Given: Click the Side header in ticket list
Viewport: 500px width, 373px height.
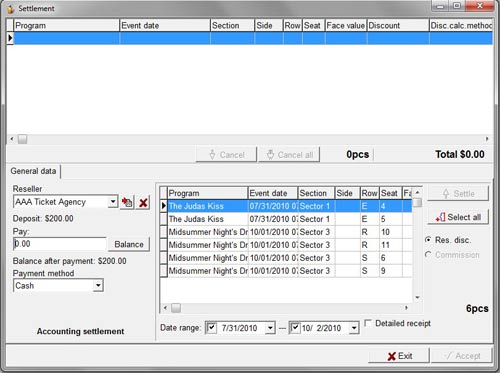Looking at the screenshot, I should tap(347, 193).
